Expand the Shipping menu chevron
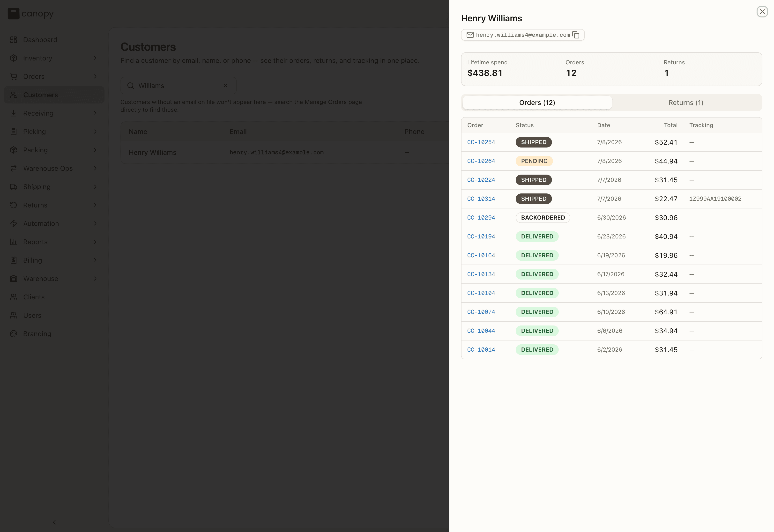This screenshot has width=774, height=532. (95, 187)
